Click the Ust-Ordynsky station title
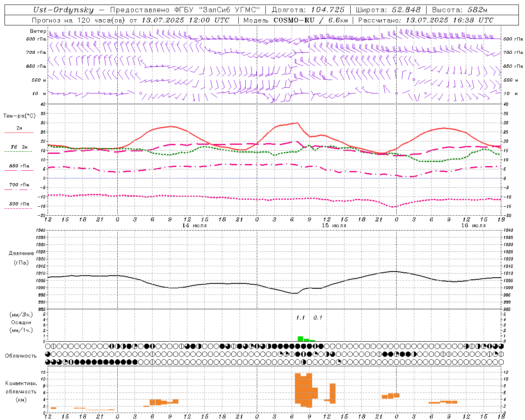525x420 pixels. pyautogui.click(x=63, y=10)
